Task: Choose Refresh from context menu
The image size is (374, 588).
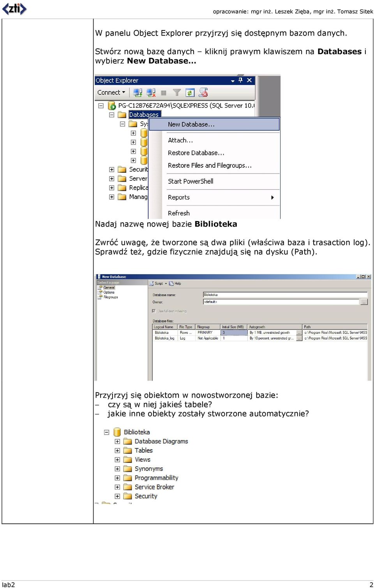Action: pos(179,213)
